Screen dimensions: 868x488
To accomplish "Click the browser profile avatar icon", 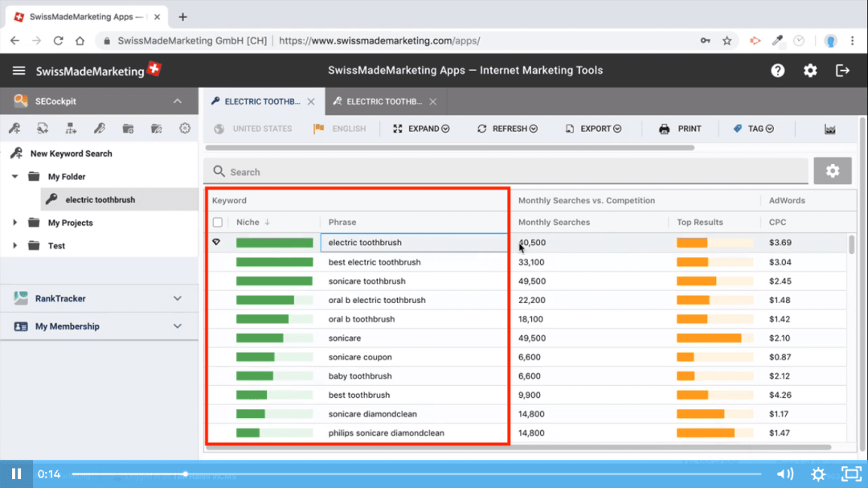I will pyautogui.click(x=830, y=40).
